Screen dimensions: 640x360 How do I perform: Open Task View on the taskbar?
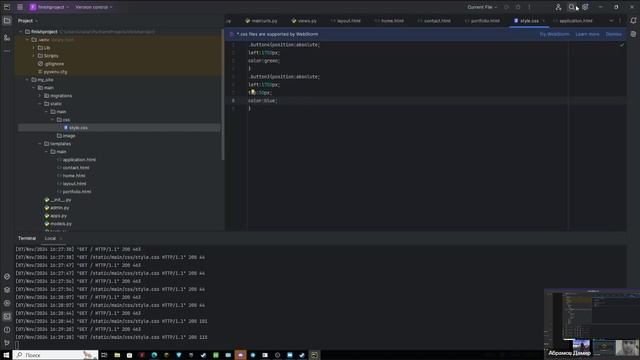click(104, 355)
